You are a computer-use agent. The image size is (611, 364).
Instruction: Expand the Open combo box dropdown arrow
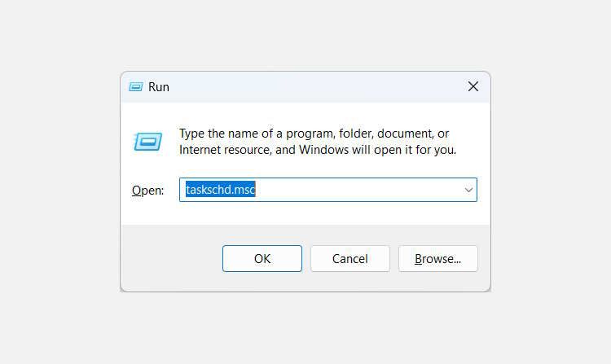pos(468,190)
